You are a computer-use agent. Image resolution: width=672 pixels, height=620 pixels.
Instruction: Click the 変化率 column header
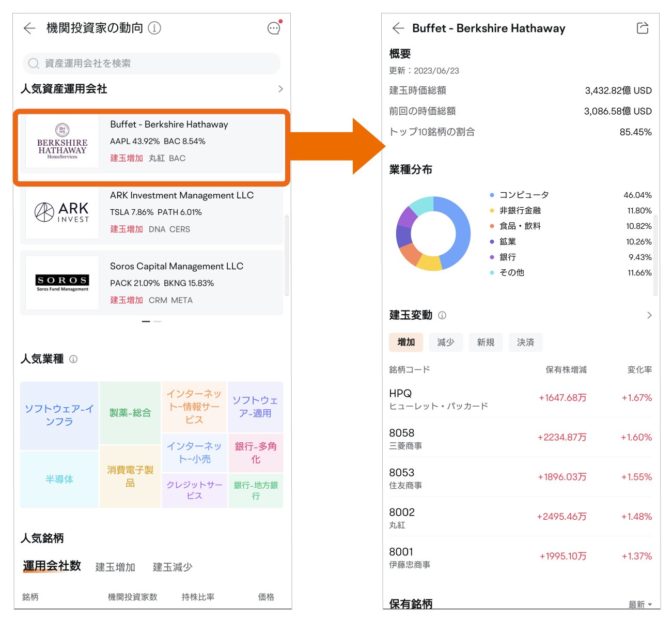639,370
